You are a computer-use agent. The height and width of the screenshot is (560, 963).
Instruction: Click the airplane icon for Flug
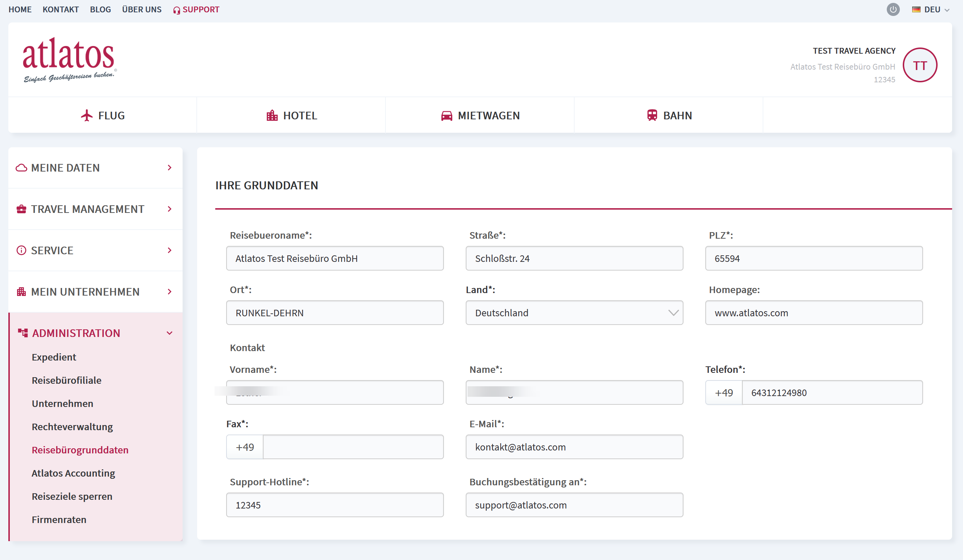(x=87, y=115)
